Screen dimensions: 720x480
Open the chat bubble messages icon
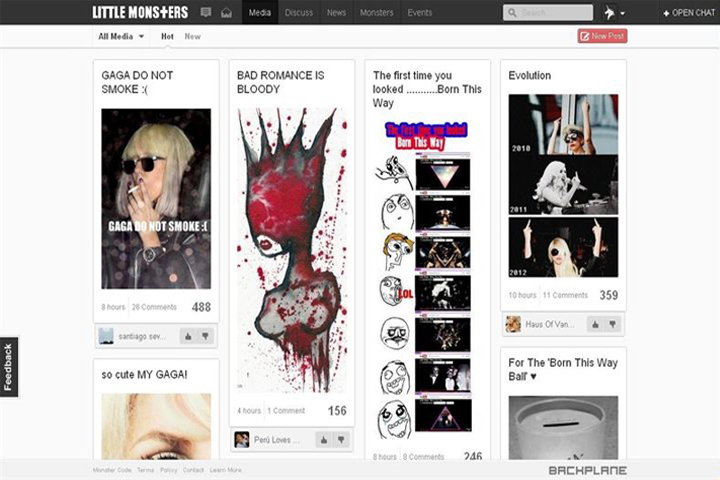(206, 13)
